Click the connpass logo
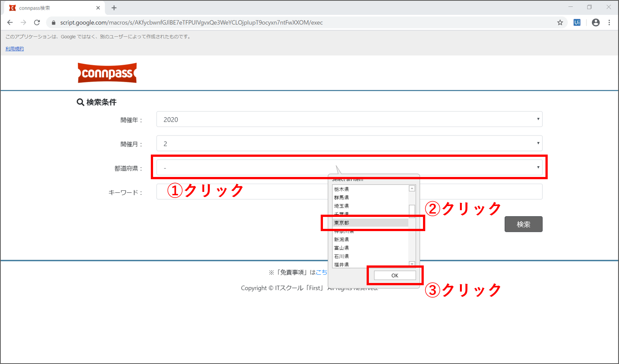The height and width of the screenshot is (364, 619). (107, 73)
